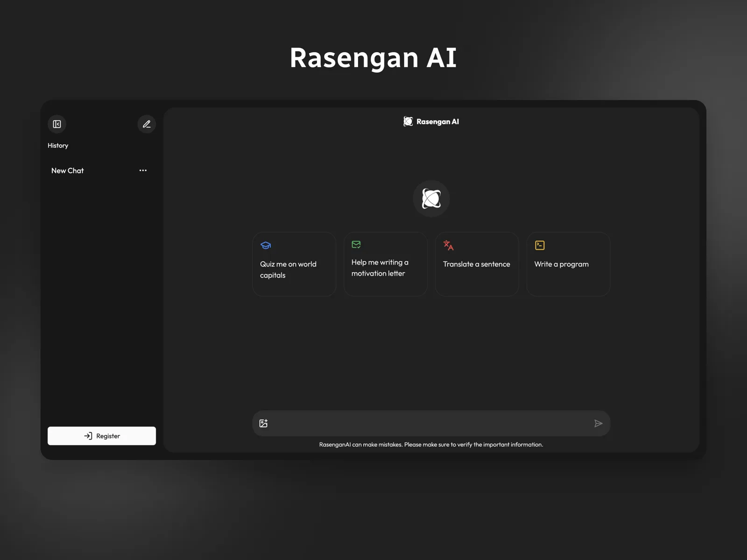The image size is (747, 560).
Task: Click the Register button
Action: coord(102,436)
